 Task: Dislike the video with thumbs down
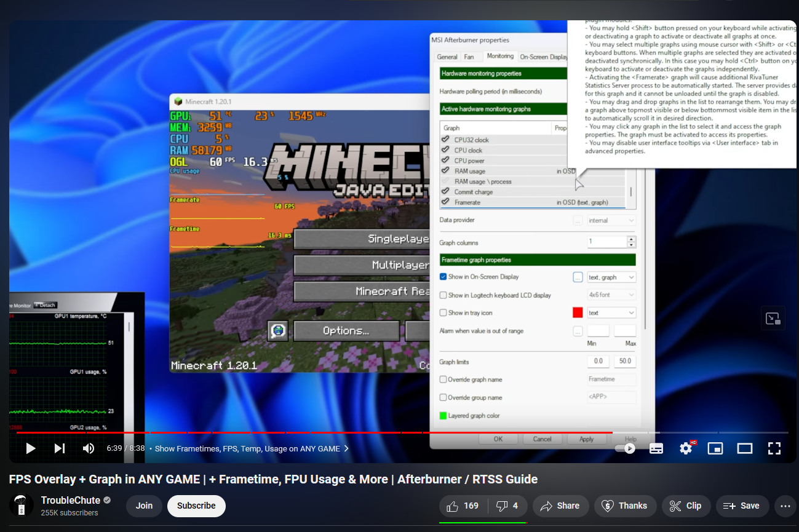[x=507, y=506]
